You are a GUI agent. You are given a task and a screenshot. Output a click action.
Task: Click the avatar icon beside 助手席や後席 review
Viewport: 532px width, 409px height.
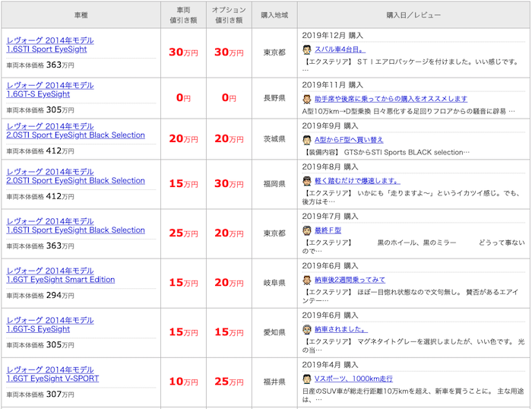point(307,99)
